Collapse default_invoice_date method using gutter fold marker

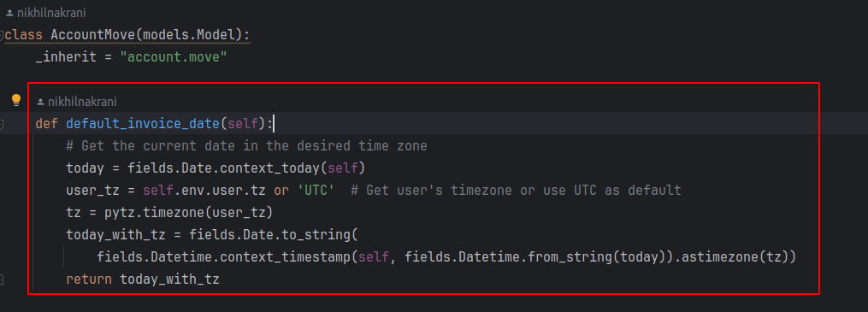click(3, 124)
